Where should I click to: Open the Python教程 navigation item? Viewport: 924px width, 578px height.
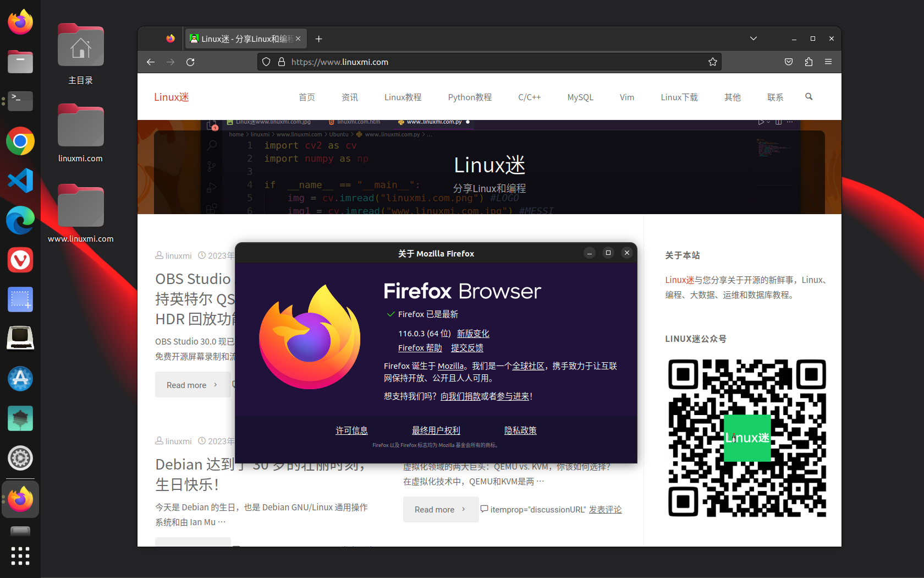(x=470, y=97)
